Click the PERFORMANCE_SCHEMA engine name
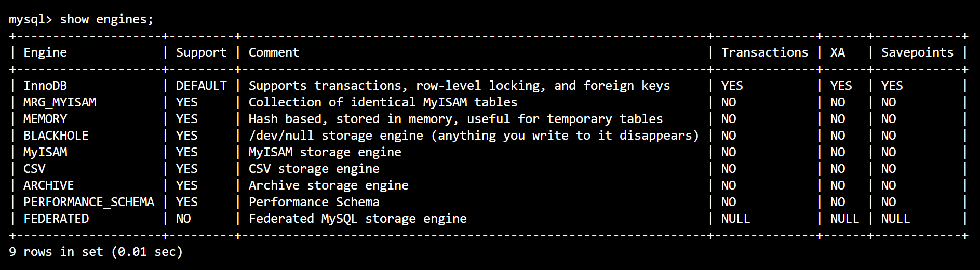Screen dimensions: 980x270 pos(89,202)
